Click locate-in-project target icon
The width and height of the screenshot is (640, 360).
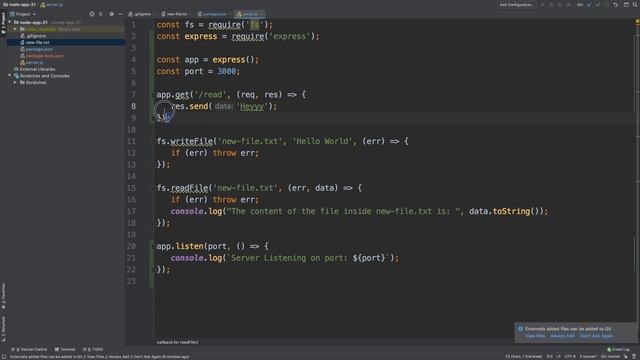(x=91, y=14)
